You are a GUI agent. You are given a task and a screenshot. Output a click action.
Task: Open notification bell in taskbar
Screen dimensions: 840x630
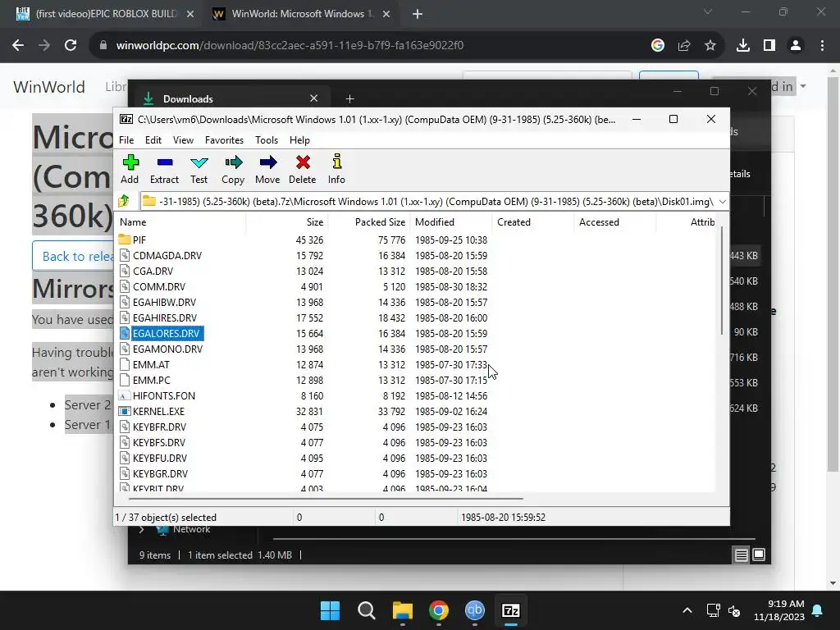(x=818, y=610)
